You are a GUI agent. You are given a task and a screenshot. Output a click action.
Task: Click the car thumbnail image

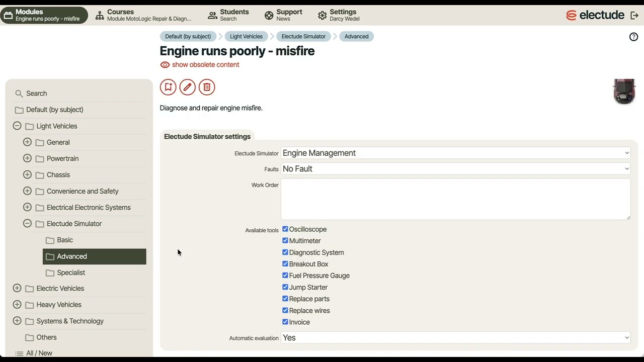[624, 91]
